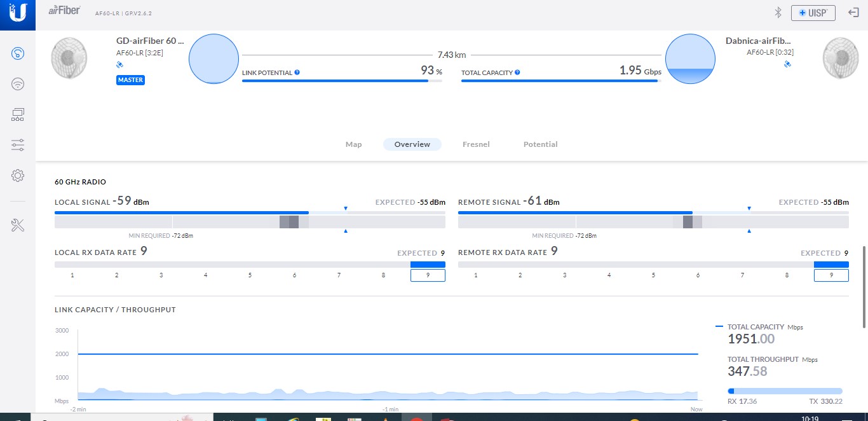This screenshot has width=868, height=421.
Task: Open Wireless settings from the sidebar
Action: (18, 84)
